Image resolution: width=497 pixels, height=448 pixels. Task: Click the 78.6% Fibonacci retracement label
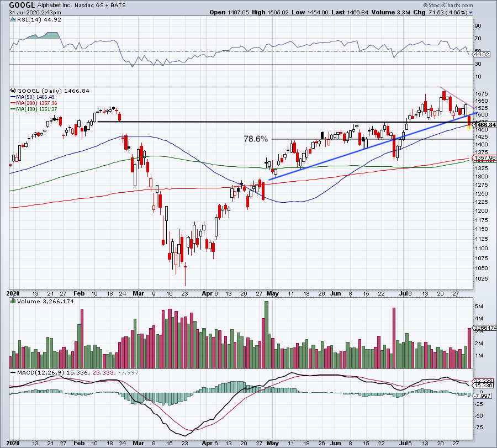256,139
